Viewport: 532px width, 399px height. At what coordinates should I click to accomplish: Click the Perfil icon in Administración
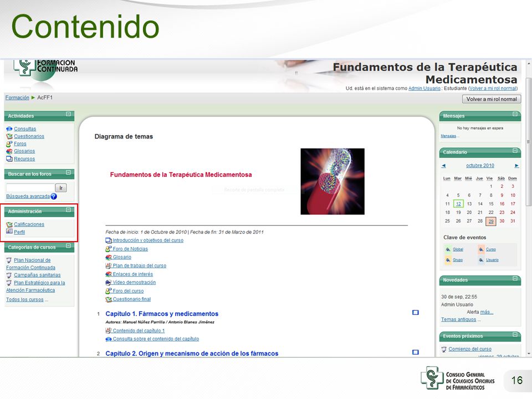coord(9,232)
